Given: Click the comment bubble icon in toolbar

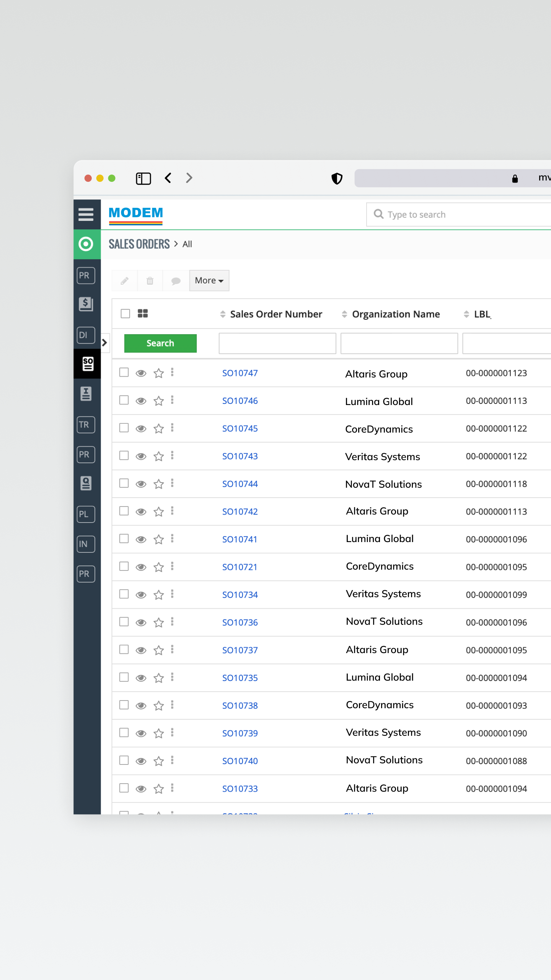Looking at the screenshot, I should tap(176, 281).
